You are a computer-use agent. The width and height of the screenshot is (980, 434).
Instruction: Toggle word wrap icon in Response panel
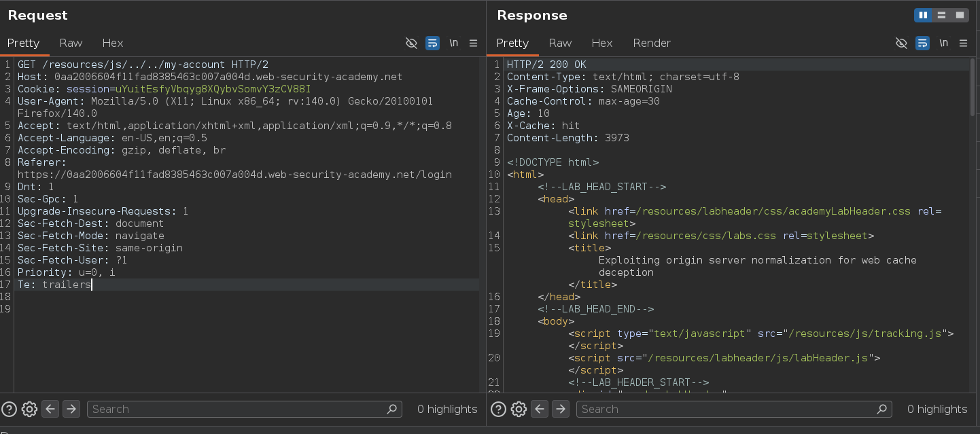tap(922, 43)
